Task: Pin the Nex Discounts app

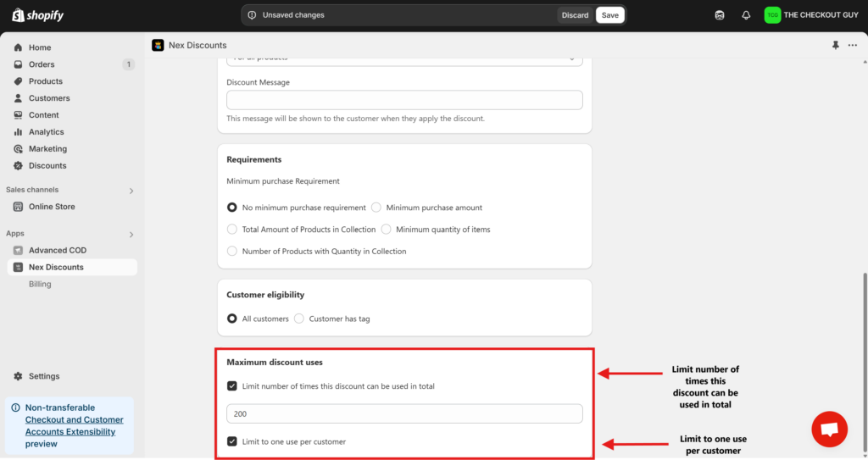Action: [836, 45]
